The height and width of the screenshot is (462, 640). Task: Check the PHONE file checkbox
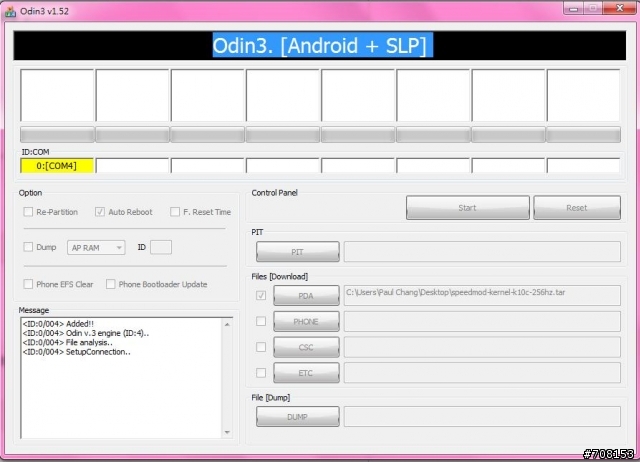(x=261, y=321)
